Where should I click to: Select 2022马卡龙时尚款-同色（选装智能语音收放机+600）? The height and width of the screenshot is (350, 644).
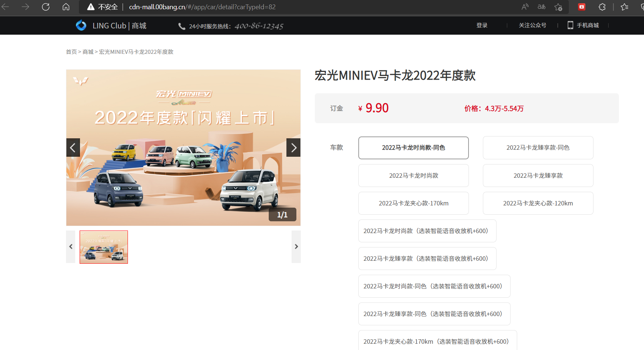coord(434,286)
